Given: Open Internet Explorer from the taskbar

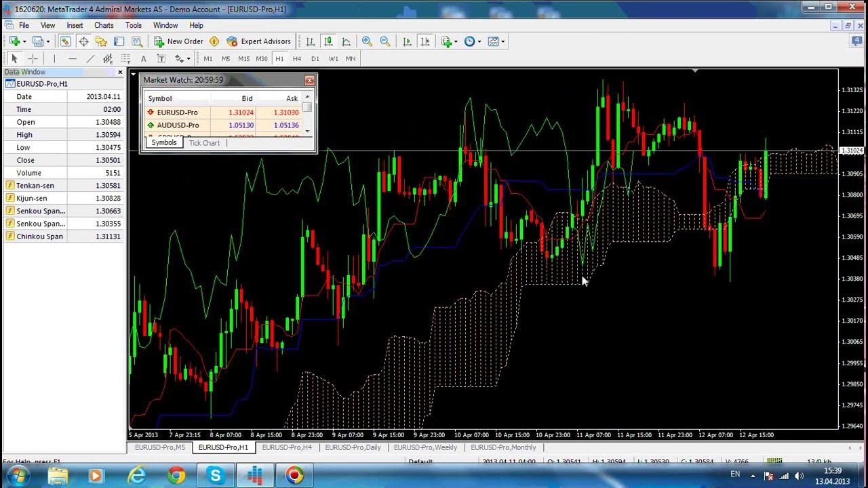Looking at the screenshot, I should [x=137, y=476].
